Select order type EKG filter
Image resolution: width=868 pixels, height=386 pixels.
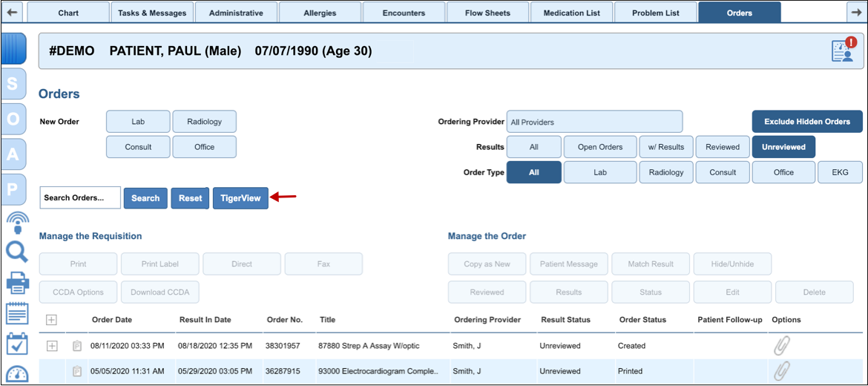coord(840,172)
